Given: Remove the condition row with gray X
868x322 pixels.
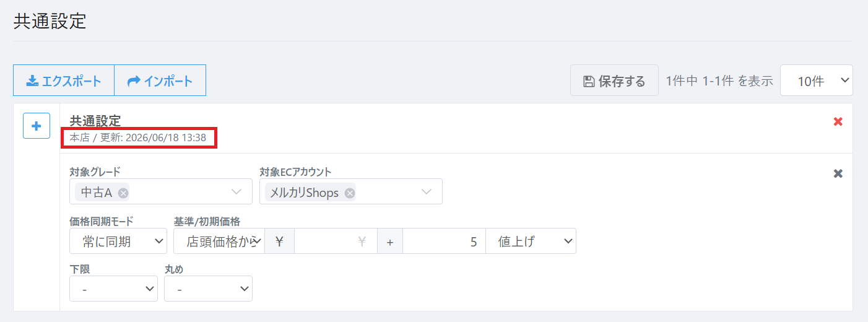Looking at the screenshot, I should click(838, 173).
